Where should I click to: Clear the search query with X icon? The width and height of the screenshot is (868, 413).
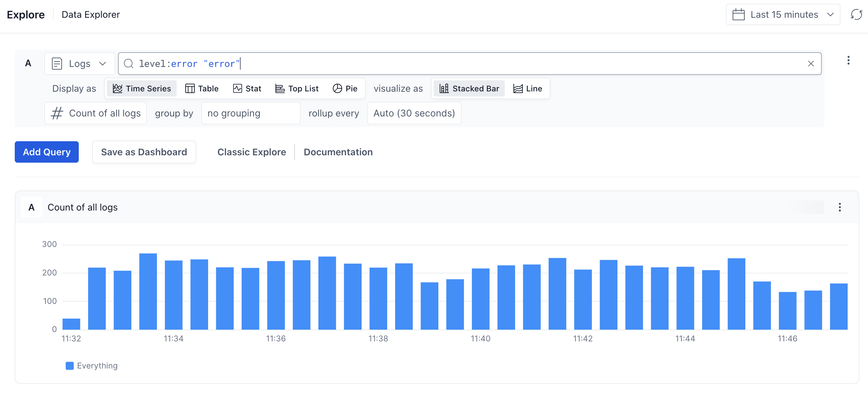811,64
